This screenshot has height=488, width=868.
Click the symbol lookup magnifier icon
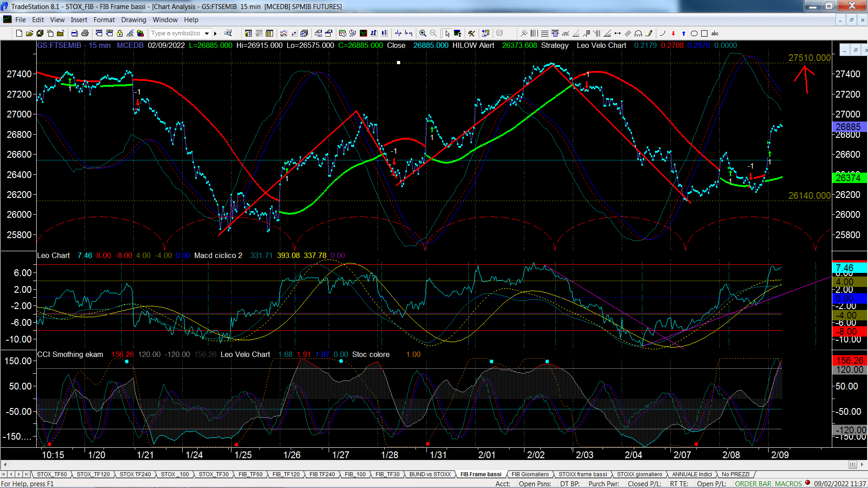point(228,33)
